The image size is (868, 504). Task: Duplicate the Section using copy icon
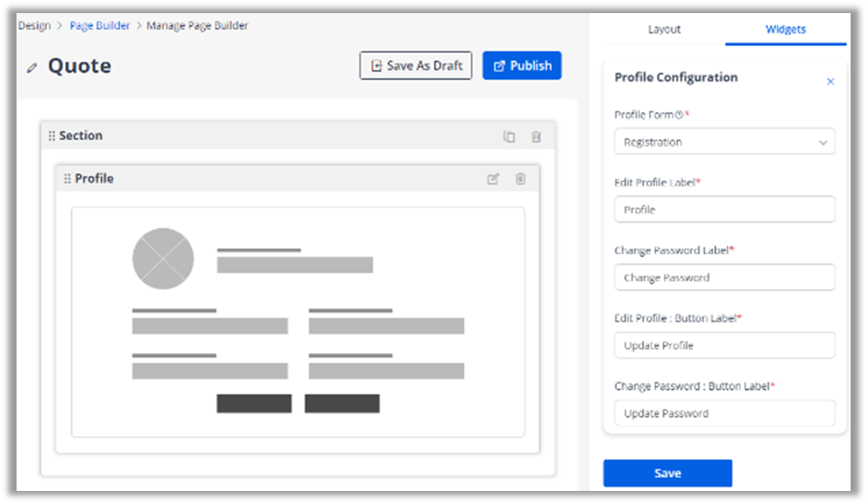(509, 137)
